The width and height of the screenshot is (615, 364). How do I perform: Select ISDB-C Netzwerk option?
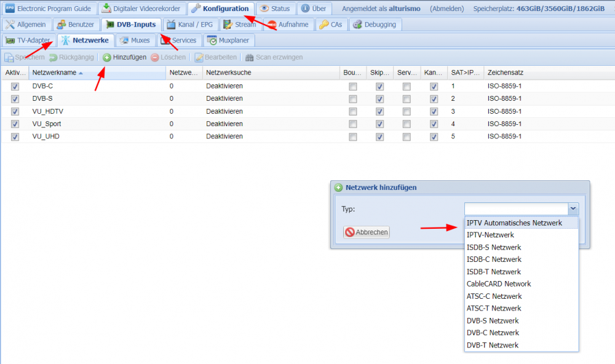click(x=522, y=259)
